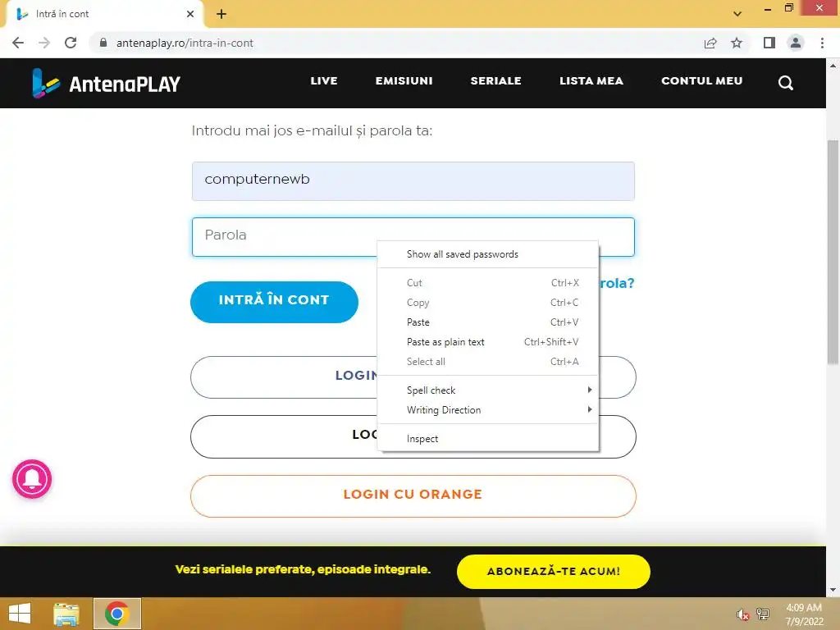Screen dimensions: 840x630
Task: Expand the Writing Direction submenu
Action: [487, 410]
